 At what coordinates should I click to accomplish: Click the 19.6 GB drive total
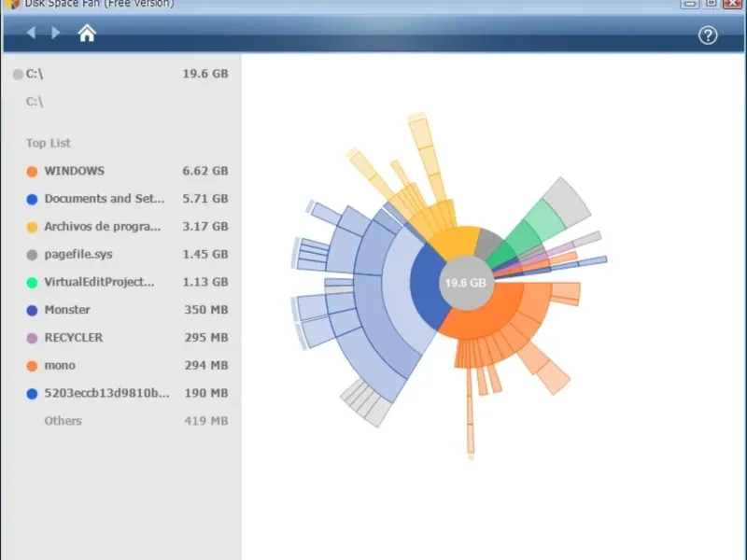(205, 74)
